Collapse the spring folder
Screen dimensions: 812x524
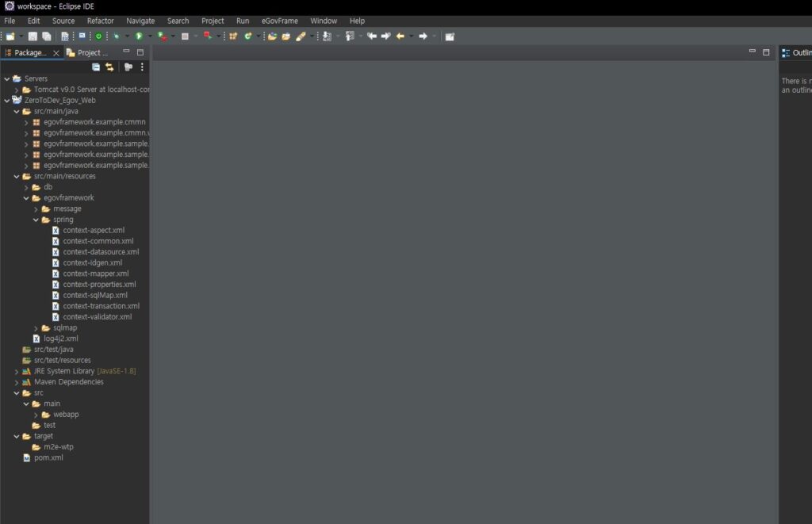coord(36,220)
